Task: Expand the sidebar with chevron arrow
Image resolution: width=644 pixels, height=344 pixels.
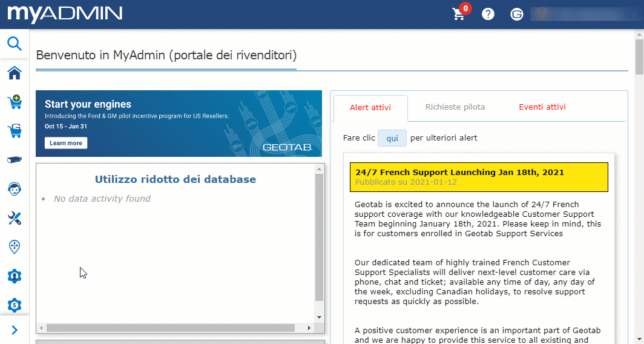Action: 15,330
